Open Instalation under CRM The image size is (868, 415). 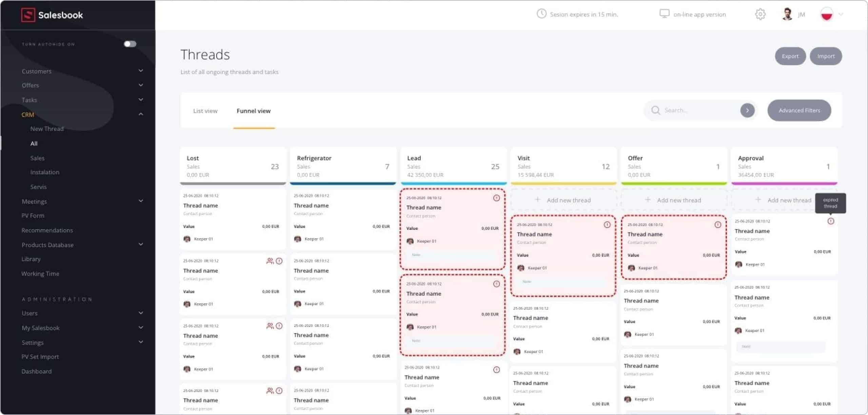pos(45,172)
